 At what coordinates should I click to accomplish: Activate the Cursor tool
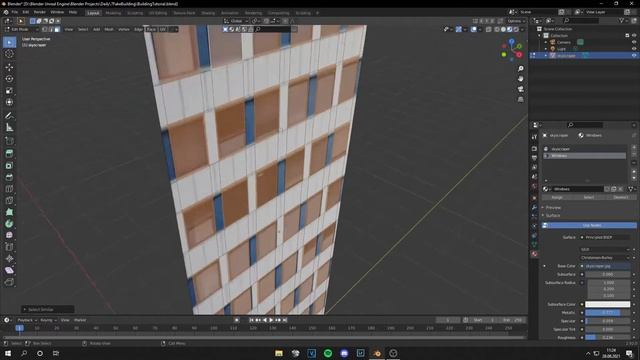9,54
